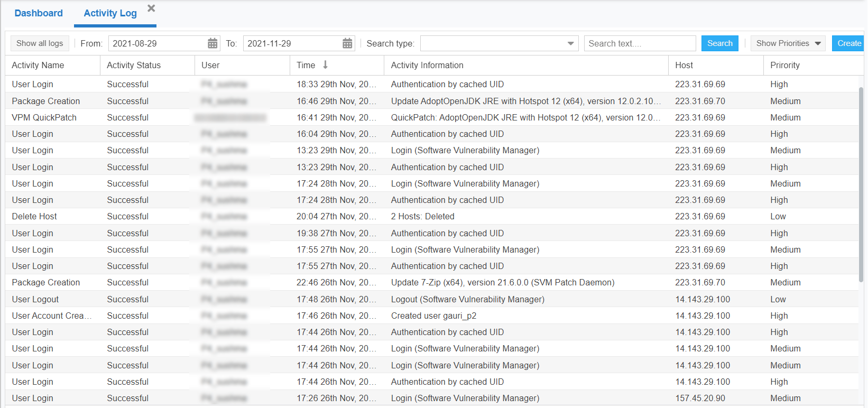The image size is (868, 408).
Task: Sort by Host column header
Action: point(684,65)
